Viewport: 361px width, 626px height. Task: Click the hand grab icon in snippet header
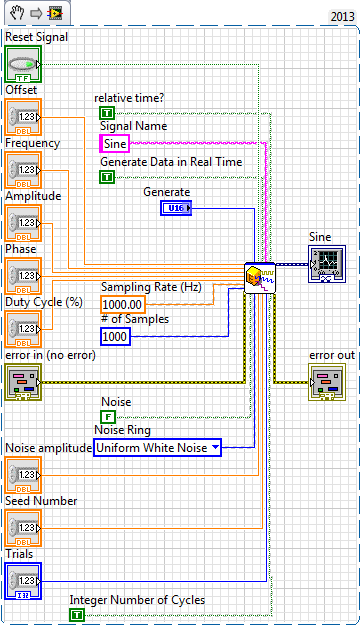(17, 13)
